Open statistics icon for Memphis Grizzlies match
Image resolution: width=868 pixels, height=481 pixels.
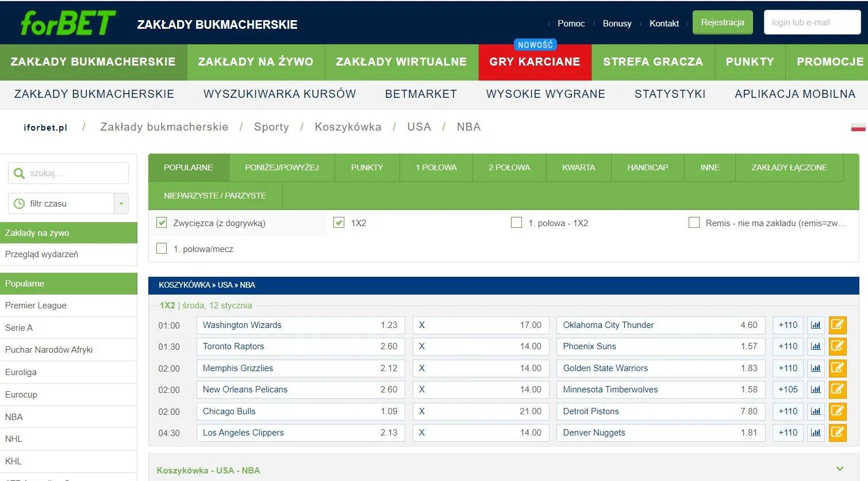click(815, 368)
